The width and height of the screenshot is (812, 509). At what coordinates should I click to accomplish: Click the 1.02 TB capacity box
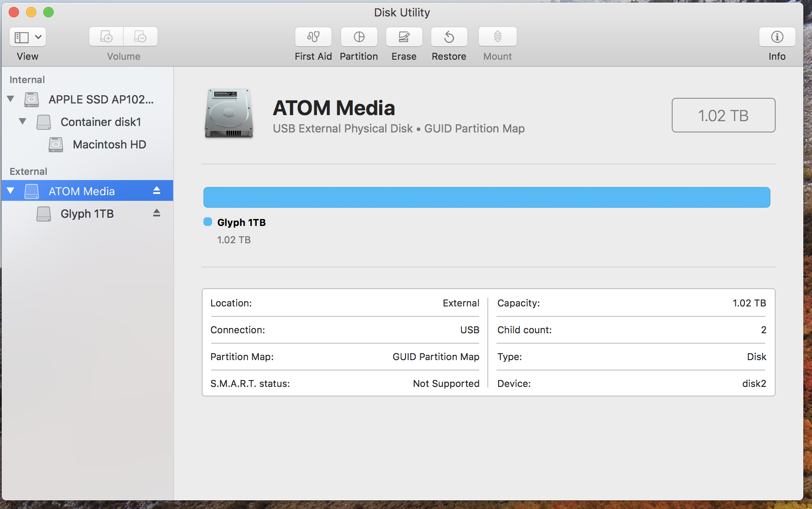coord(723,115)
